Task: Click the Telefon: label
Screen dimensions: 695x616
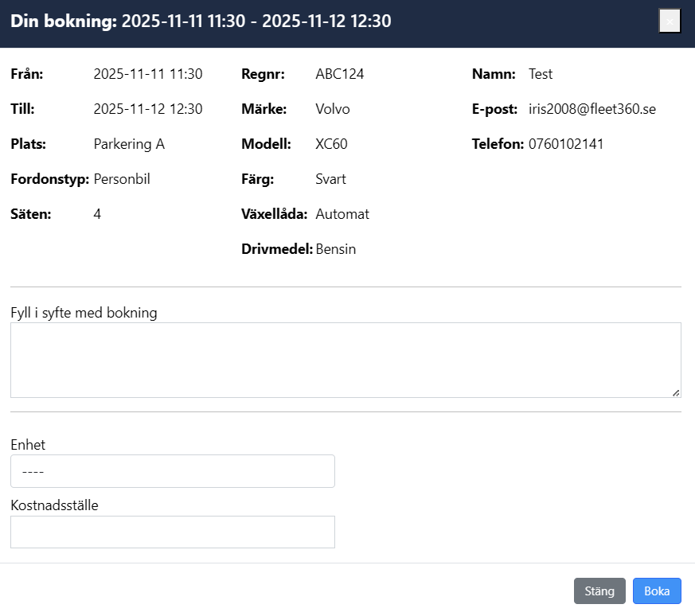Action: [498, 143]
